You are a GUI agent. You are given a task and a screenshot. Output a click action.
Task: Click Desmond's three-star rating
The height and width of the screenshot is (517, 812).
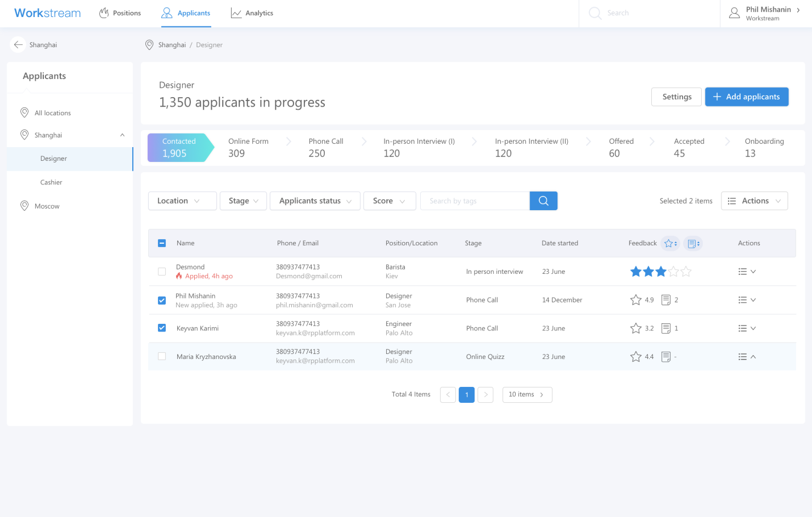coord(661,271)
